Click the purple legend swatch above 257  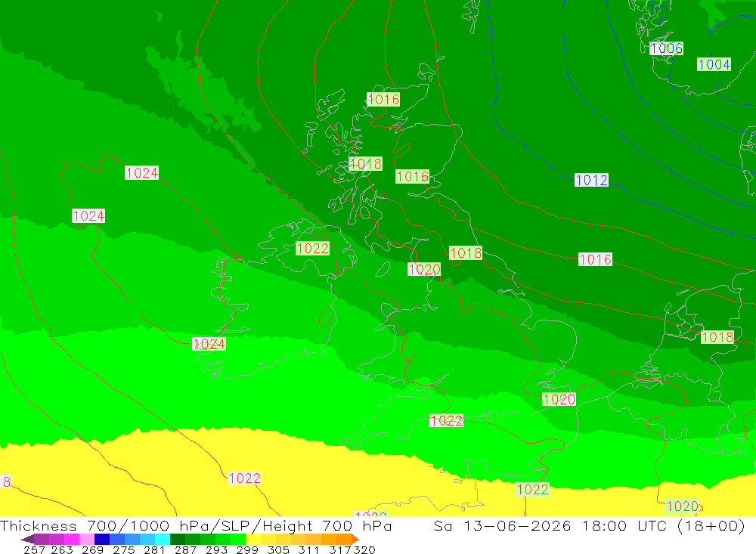pyautogui.click(x=42, y=539)
